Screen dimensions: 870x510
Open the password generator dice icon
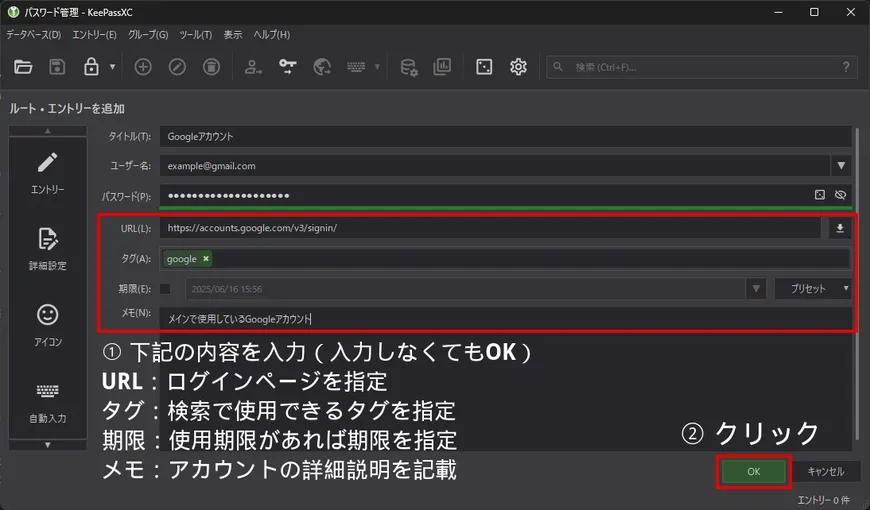[484, 67]
